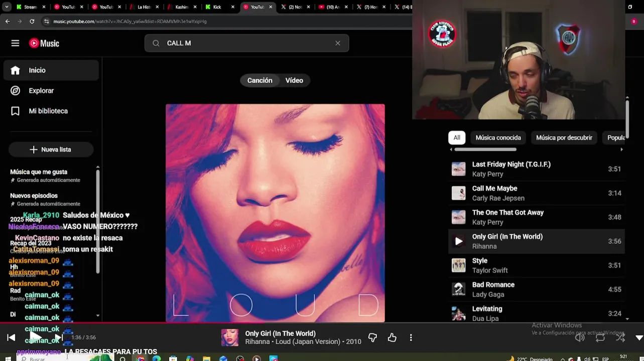Viewport: 644px width, 361px height.
Task: Open weather widget showing 22°C
Action: coord(531,359)
